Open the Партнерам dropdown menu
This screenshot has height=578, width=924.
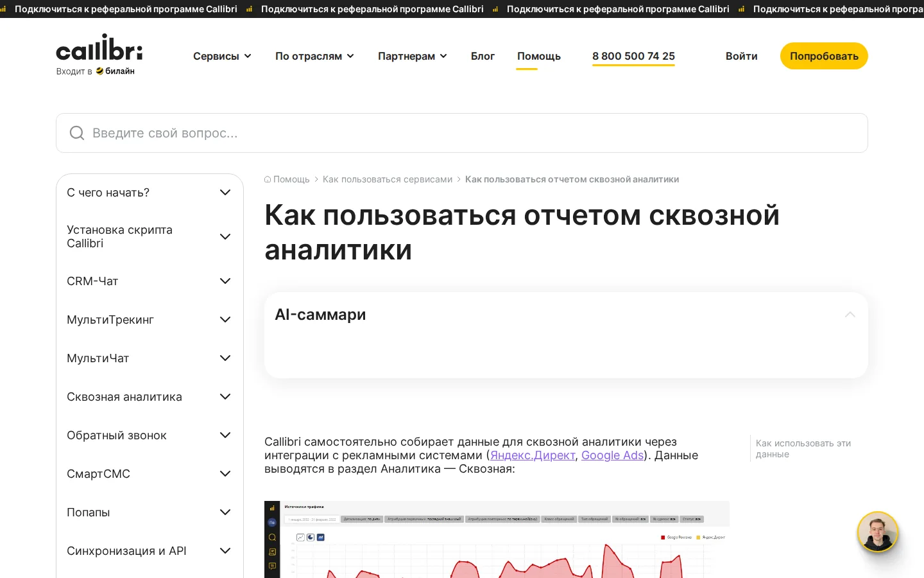point(412,56)
